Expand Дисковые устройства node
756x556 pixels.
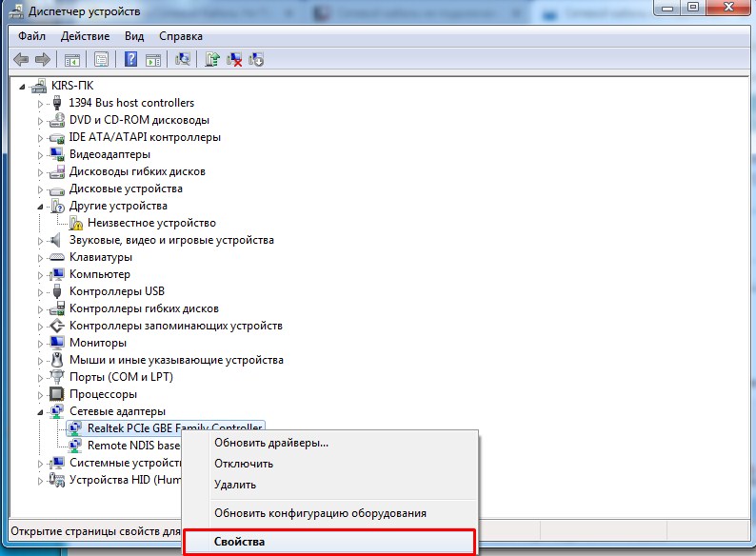coord(41,189)
